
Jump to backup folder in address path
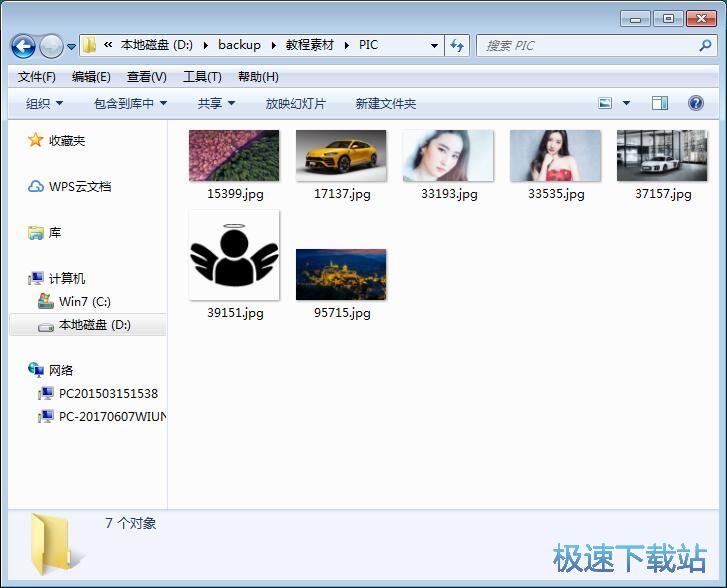(239, 45)
